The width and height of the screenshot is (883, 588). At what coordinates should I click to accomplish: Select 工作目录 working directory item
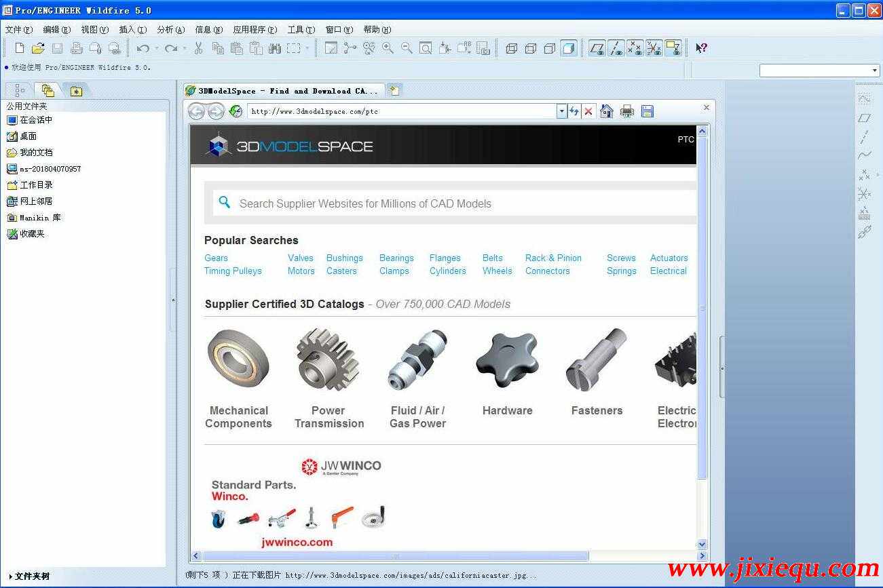coord(30,185)
